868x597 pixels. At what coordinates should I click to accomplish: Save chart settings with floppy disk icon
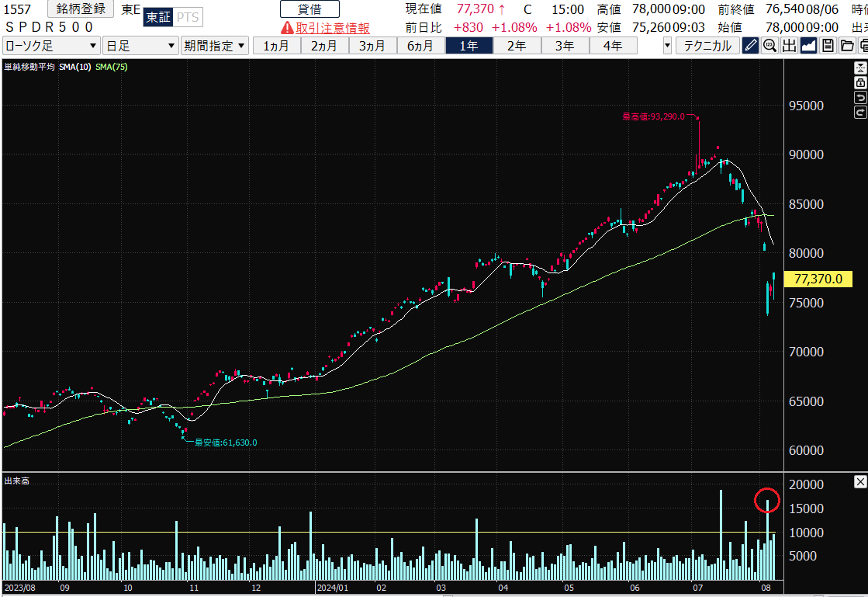point(828,45)
